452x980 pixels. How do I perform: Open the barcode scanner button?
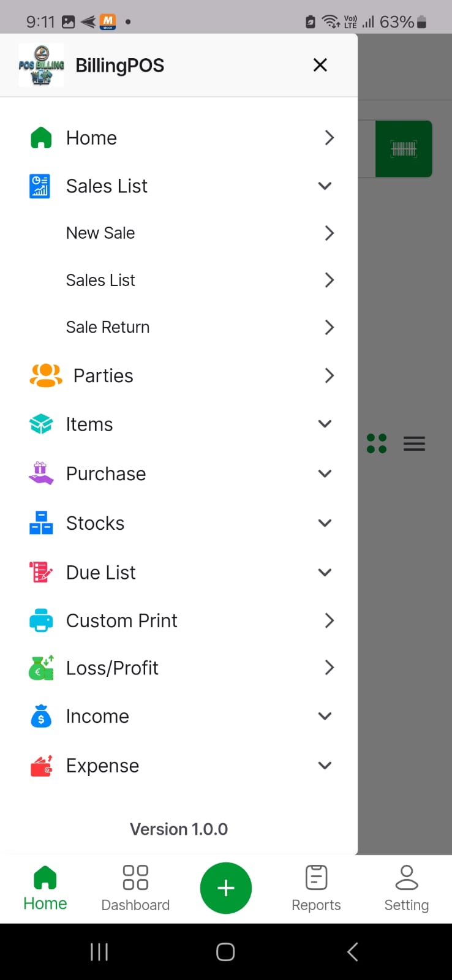(x=404, y=149)
